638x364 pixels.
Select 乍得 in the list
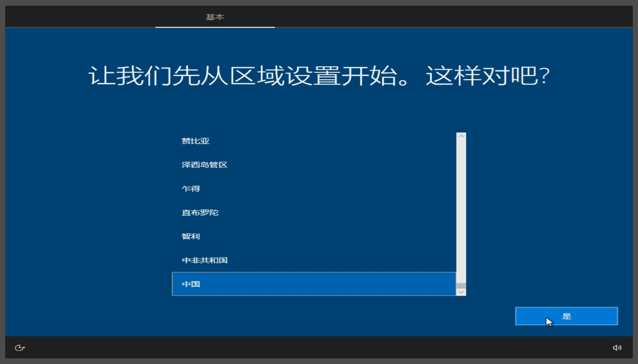coord(314,189)
